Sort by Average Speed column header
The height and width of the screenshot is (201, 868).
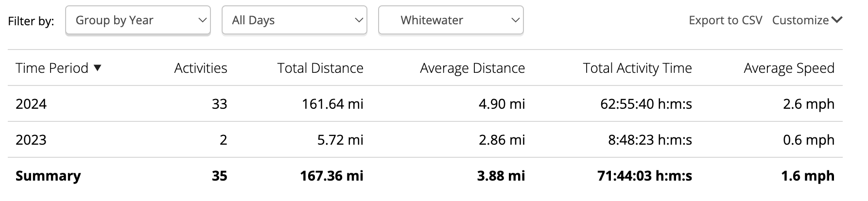coord(789,68)
